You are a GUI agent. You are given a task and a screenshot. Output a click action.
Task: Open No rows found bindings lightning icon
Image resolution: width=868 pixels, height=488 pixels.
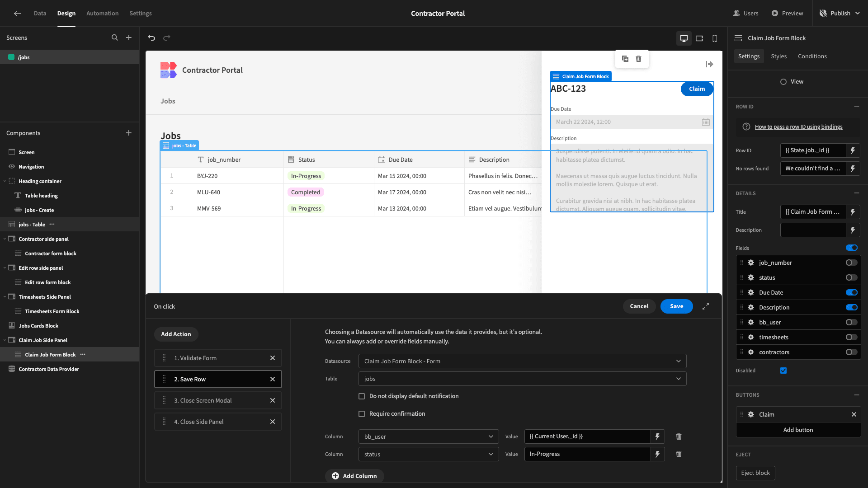(853, 169)
